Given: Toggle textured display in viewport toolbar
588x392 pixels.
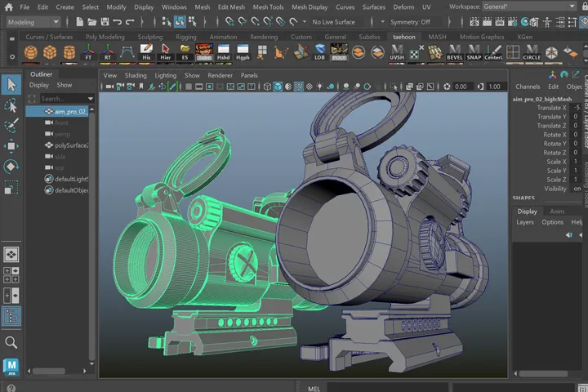Looking at the screenshot, I should click(309, 87).
